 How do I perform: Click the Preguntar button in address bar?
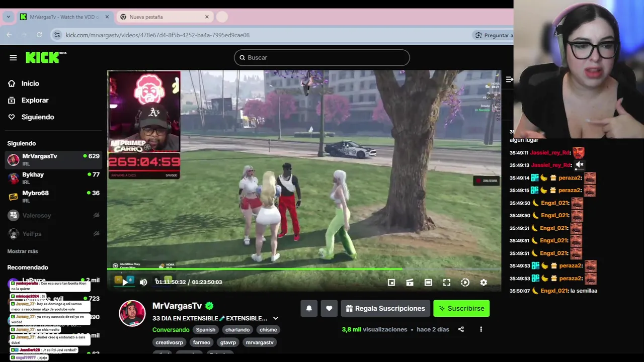pos(493,35)
